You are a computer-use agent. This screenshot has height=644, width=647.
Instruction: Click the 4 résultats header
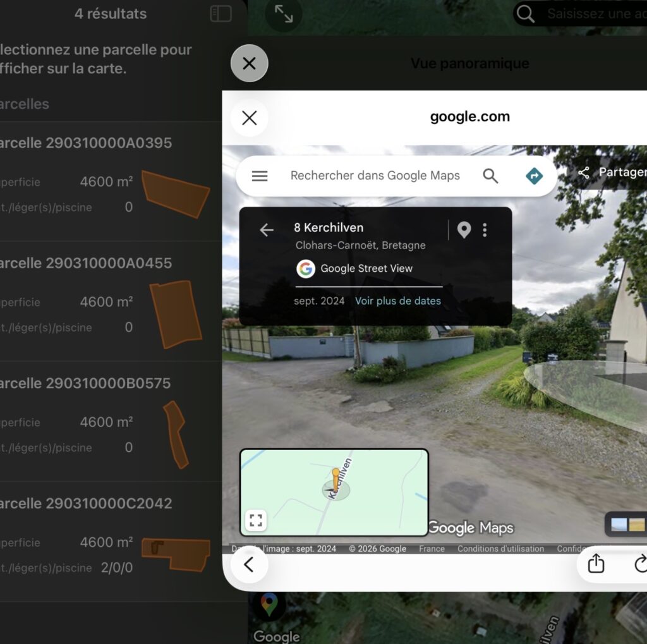(x=111, y=14)
